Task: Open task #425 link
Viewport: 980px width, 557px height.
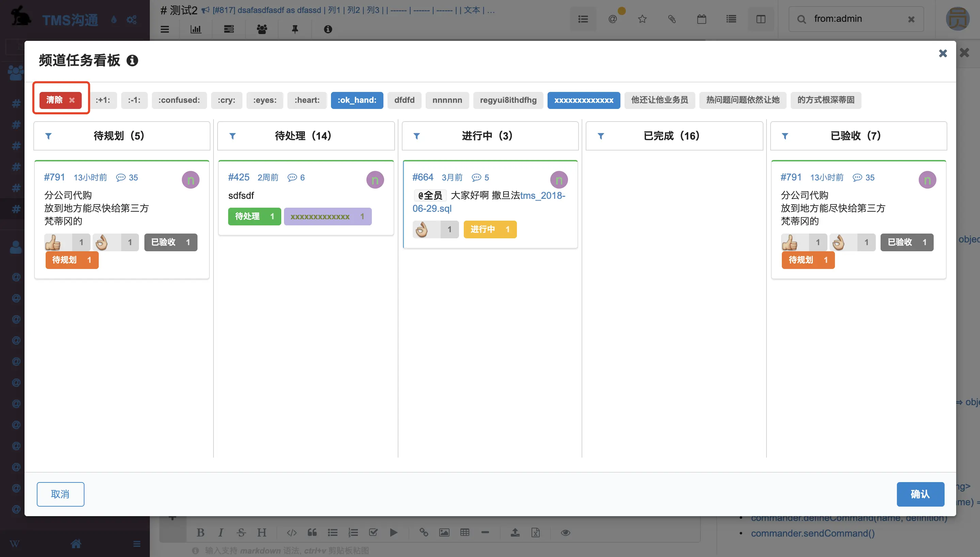Action: click(239, 177)
